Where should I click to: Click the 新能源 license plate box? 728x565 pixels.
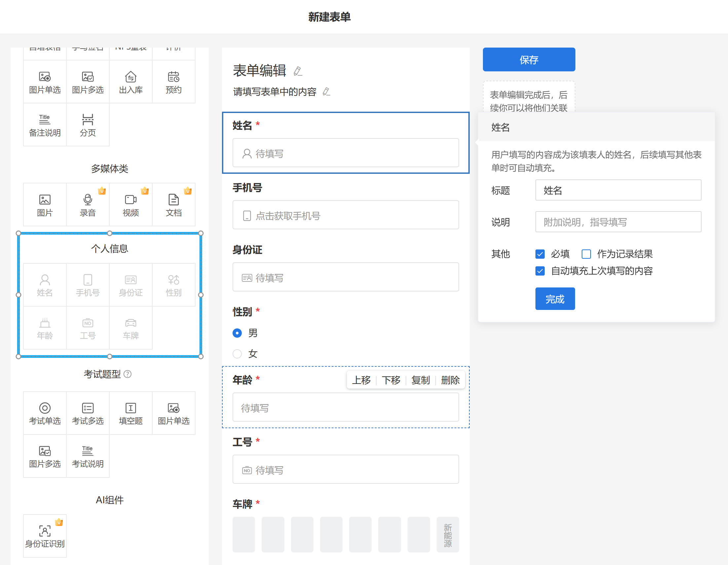point(447,535)
